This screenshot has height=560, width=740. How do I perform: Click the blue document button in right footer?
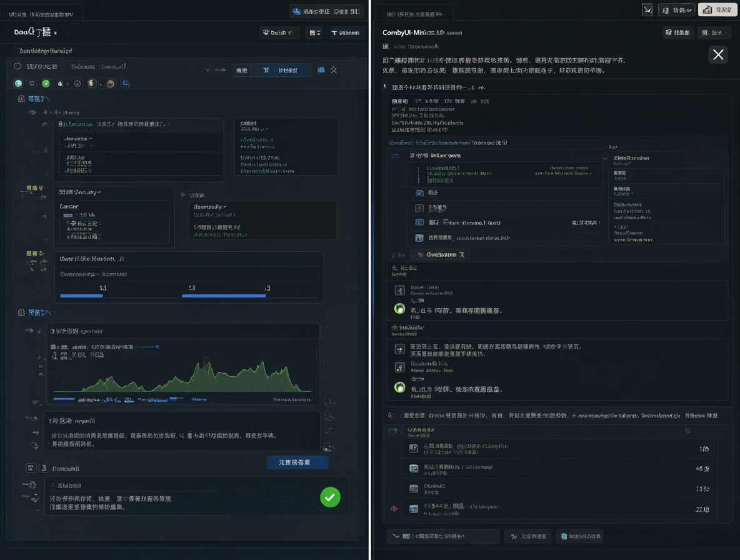581,536
